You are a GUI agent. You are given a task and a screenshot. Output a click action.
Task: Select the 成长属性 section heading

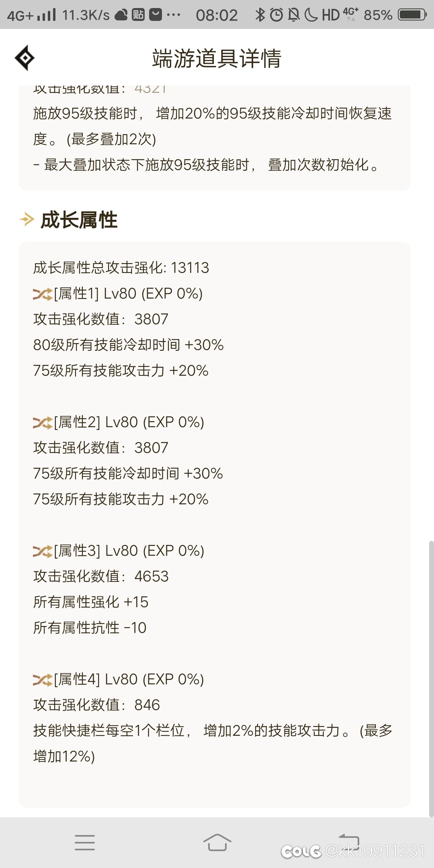point(79,220)
